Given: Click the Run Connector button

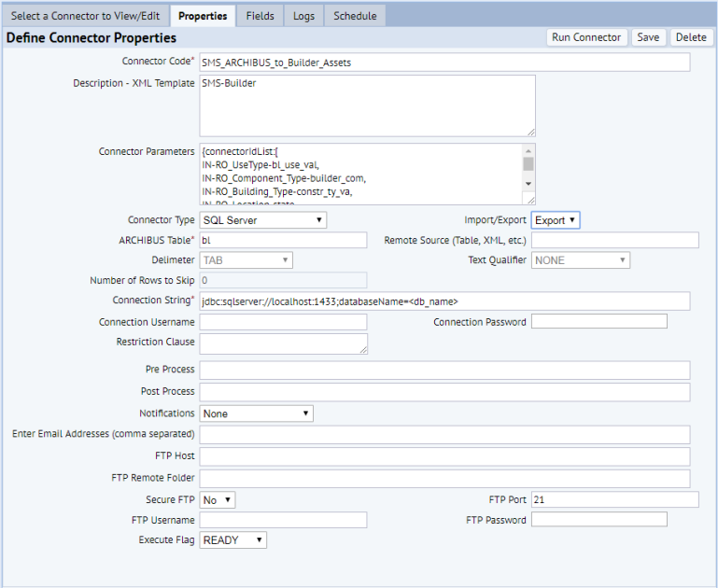Looking at the screenshot, I should point(586,37).
